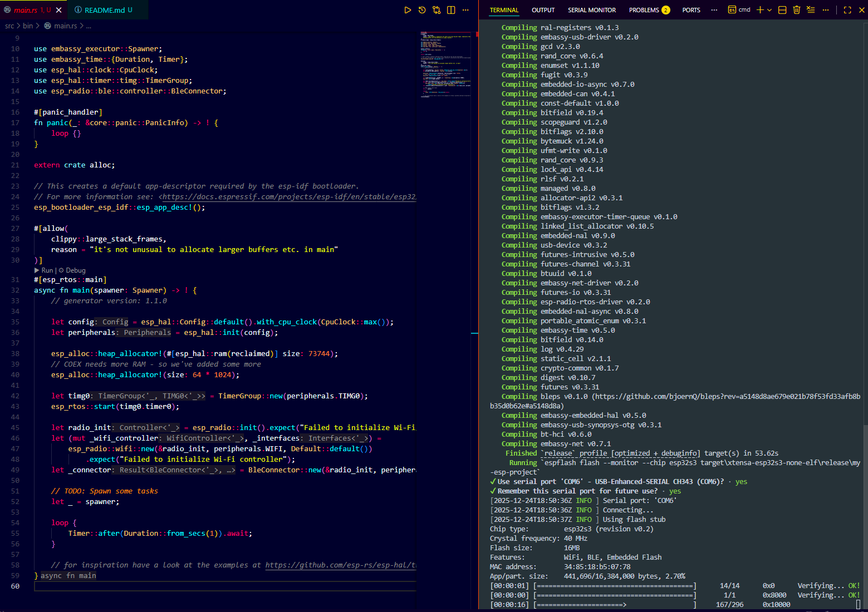Open the SERIAL MONITOR panel tab
Screen dimensions: 868x612
click(592, 10)
